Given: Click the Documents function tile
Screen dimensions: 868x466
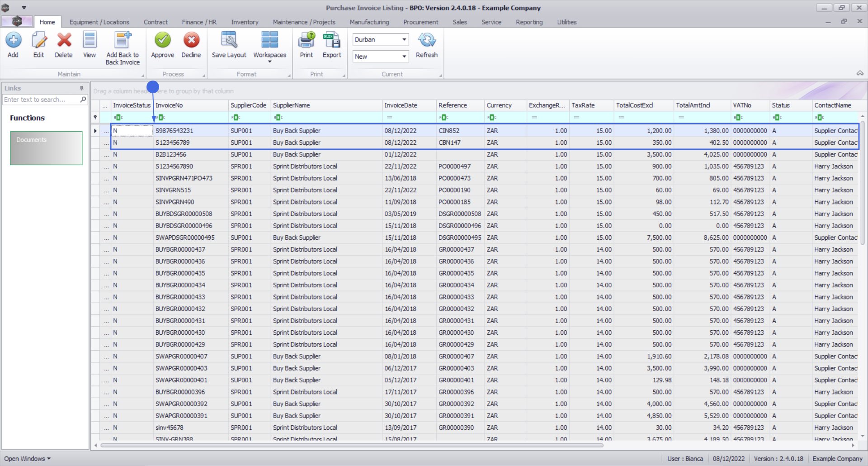Looking at the screenshot, I should pos(46,148).
